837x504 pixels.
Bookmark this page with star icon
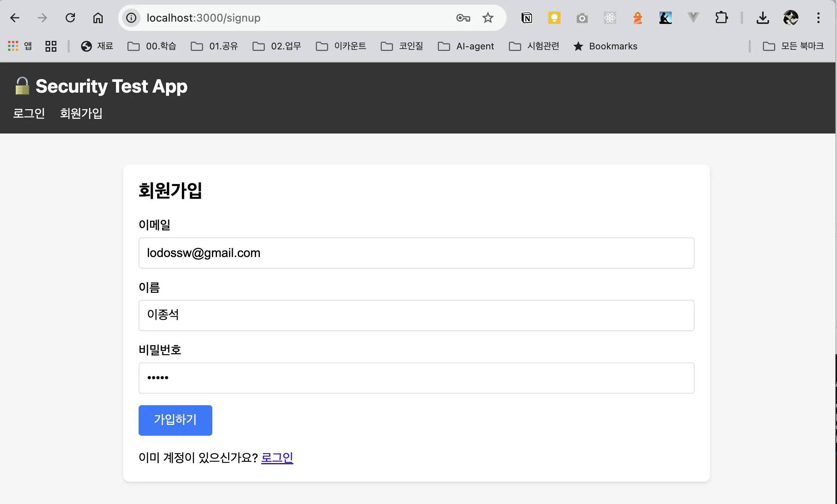point(488,18)
